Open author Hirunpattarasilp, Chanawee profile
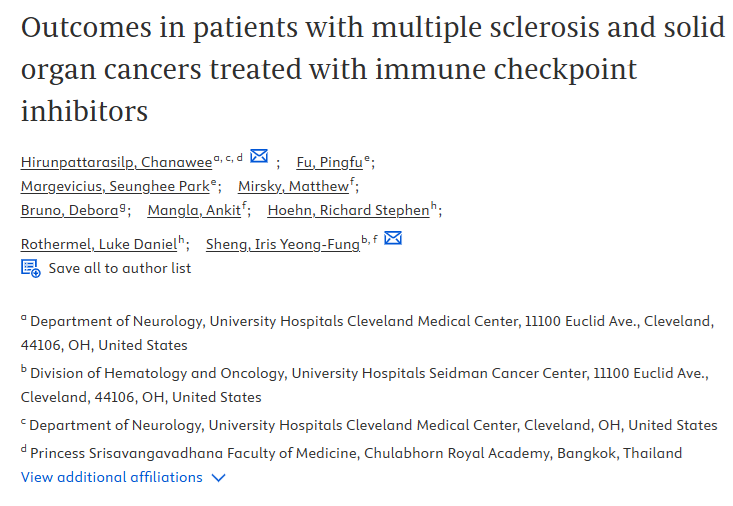 pyautogui.click(x=116, y=162)
